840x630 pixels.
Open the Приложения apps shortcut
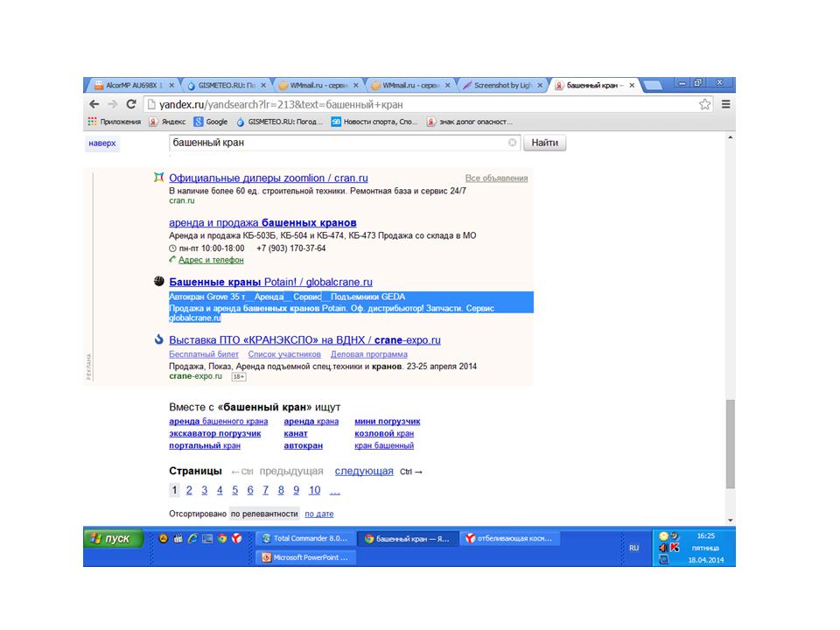tap(114, 122)
